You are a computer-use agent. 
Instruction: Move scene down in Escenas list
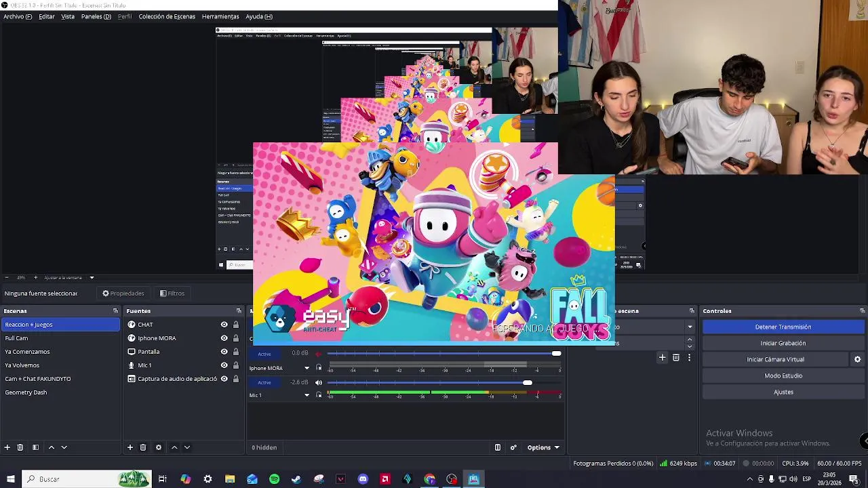(64, 447)
